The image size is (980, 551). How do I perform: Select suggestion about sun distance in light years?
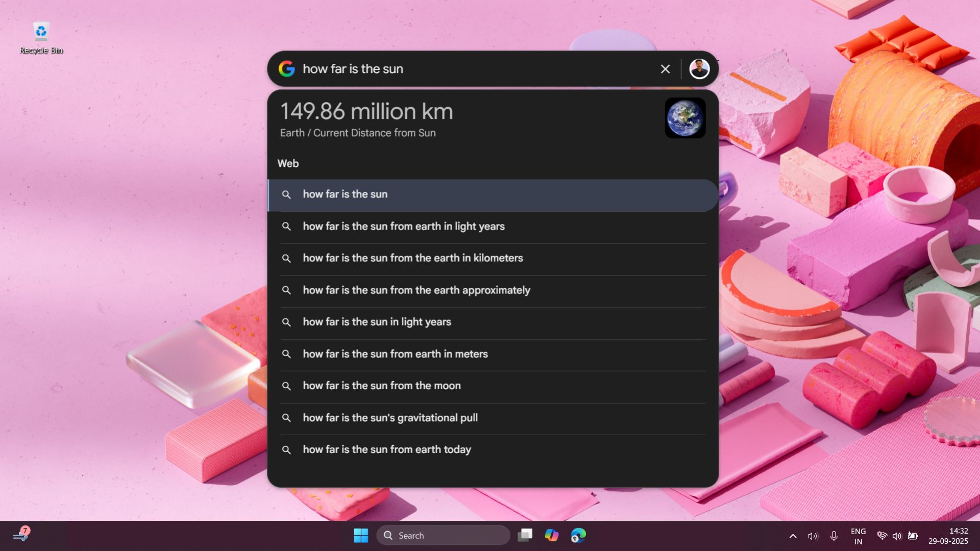[x=403, y=226]
